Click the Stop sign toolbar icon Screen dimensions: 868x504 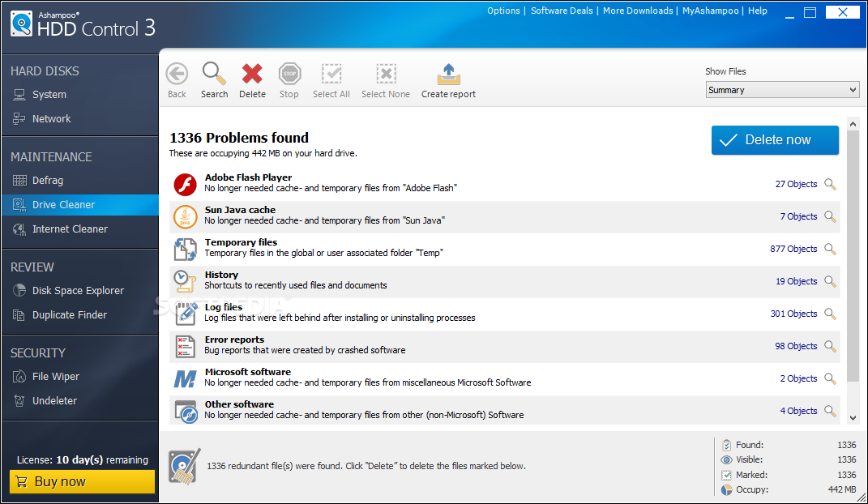click(289, 74)
